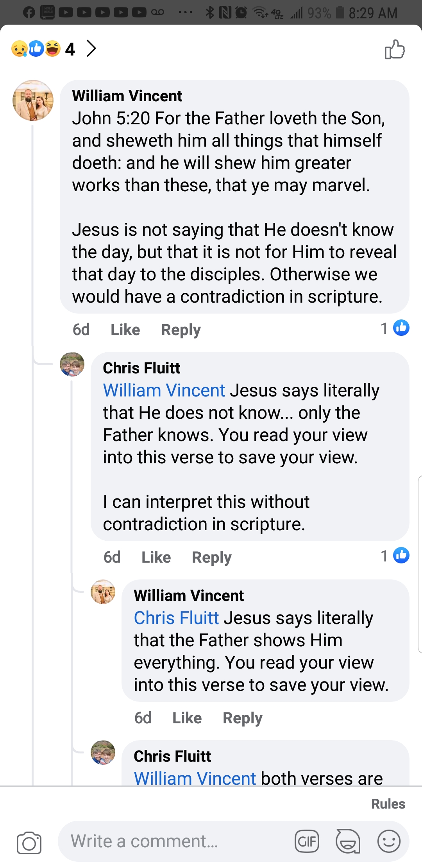Viewport: 422px width, 868px height.
Task: Reply to Chris Fluitt's first reply
Action: click(212, 557)
